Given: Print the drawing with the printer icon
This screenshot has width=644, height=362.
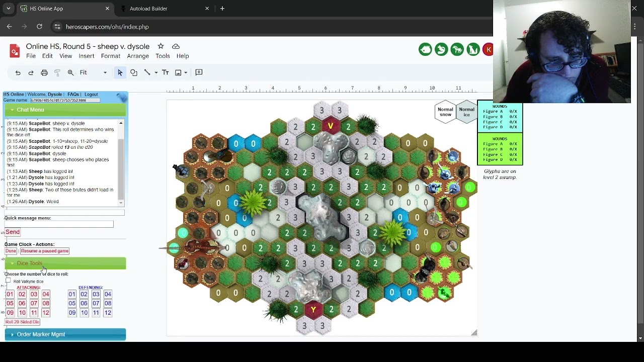Looking at the screenshot, I should [x=44, y=72].
